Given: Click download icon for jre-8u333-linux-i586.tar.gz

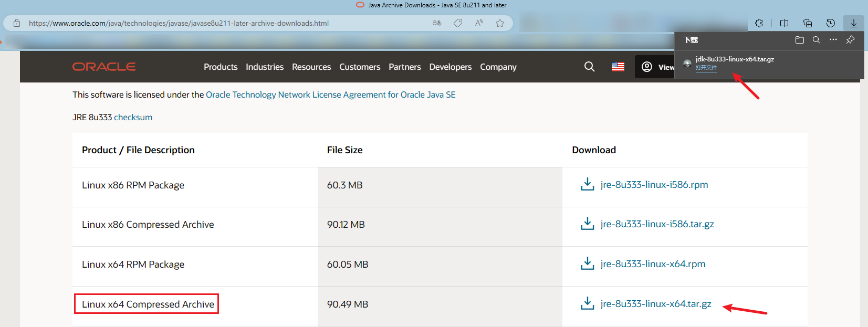Looking at the screenshot, I should point(588,224).
